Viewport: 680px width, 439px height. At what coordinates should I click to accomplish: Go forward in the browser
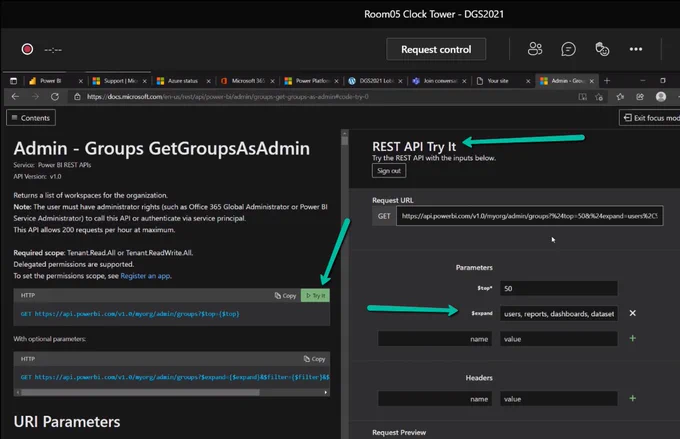pos(35,97)
